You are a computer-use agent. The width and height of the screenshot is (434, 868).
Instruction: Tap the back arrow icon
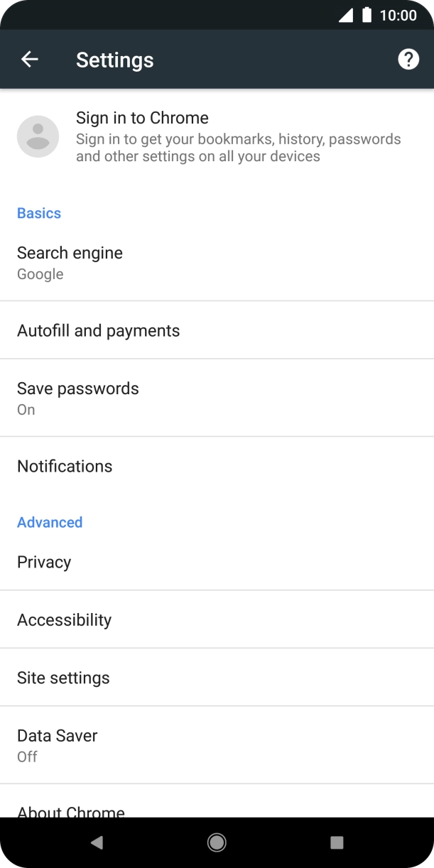(30, 60)
